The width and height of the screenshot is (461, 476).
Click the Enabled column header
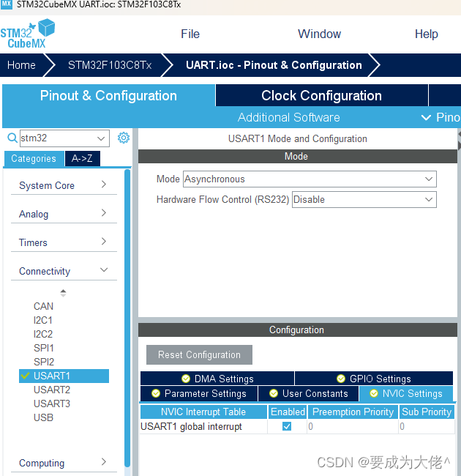tap(288, 412)
